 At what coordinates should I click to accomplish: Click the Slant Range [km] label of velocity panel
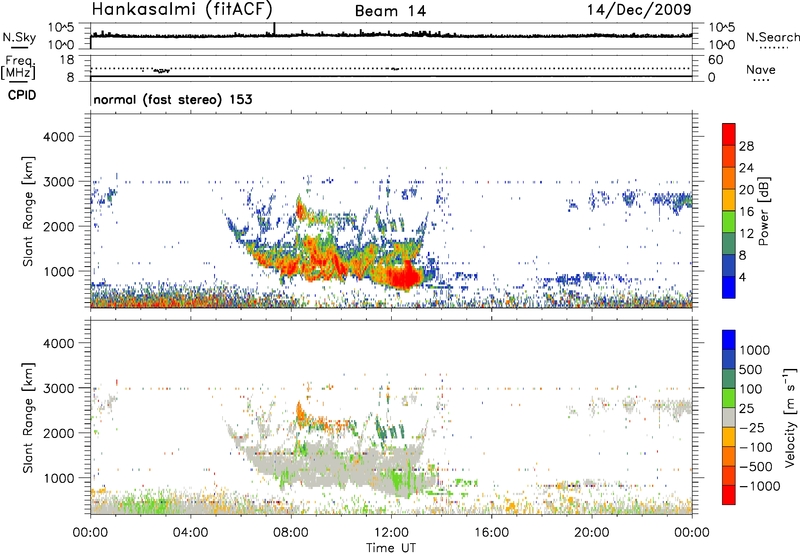pyautogui.click(x=28, y=418)
